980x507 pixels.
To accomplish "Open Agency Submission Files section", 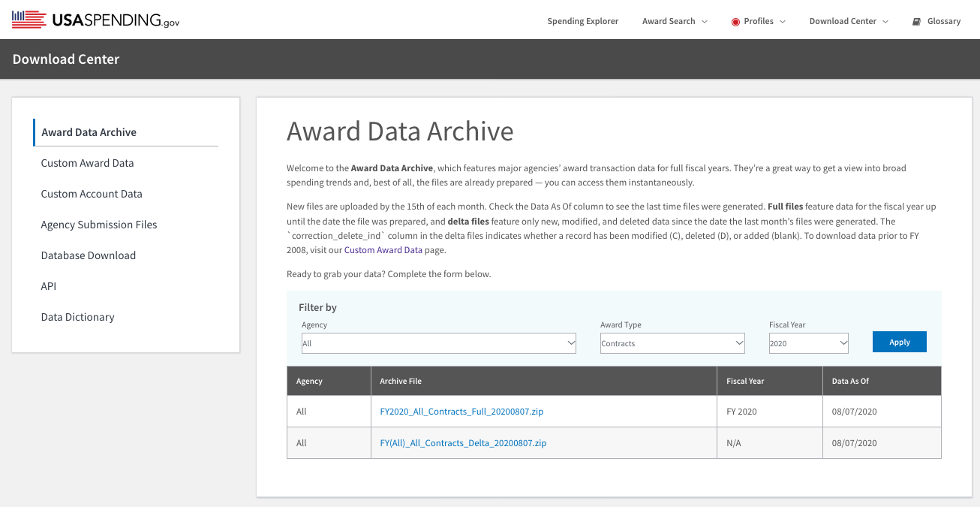I will pyautogui.click(x=99, y=225).
